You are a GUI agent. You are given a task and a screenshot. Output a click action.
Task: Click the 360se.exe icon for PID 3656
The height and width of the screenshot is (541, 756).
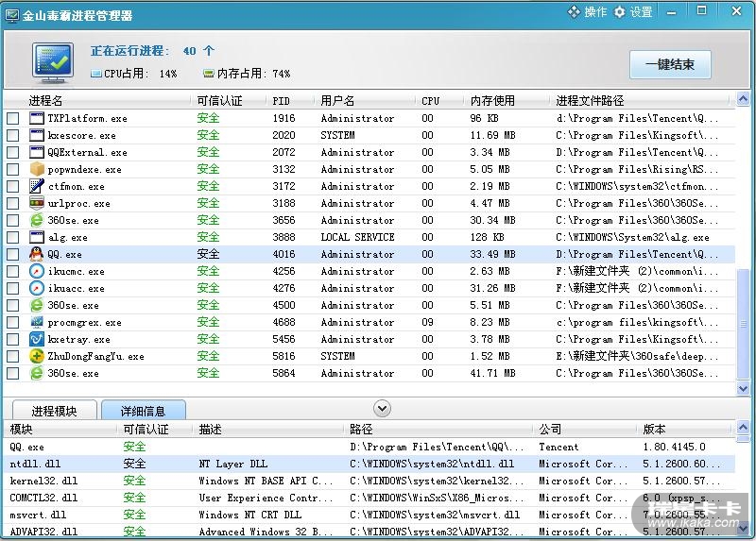[37, 220]
